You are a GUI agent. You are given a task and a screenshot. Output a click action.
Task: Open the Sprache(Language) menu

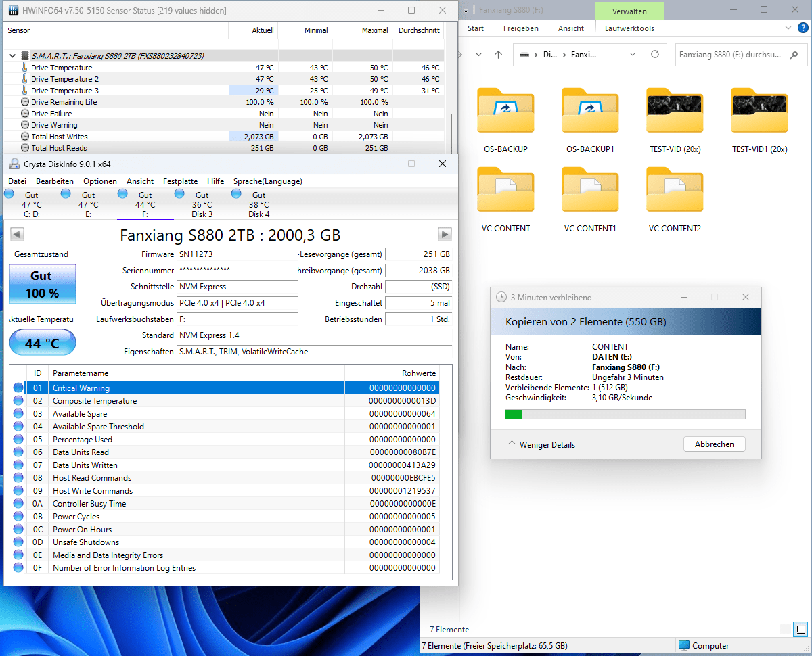(268, 181)
